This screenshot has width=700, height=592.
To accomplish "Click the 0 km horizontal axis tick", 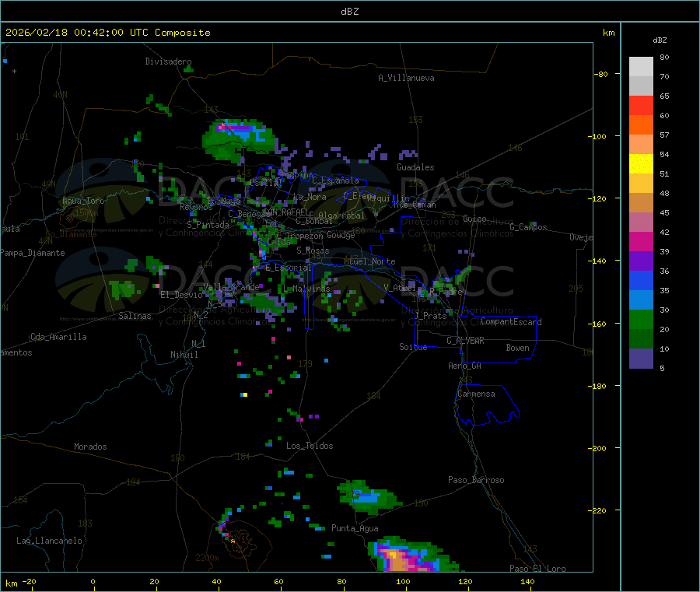I will click(x=93, y=581).
